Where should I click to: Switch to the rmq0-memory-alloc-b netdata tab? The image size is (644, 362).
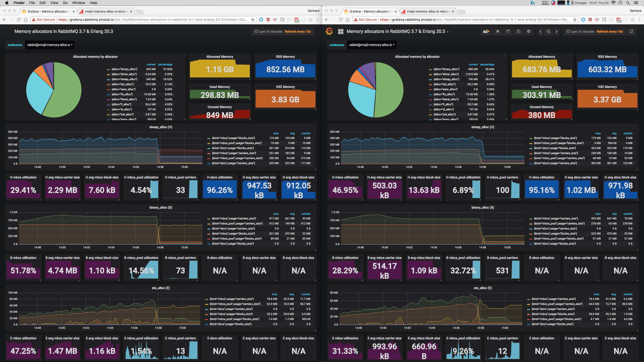coord(428,12)
